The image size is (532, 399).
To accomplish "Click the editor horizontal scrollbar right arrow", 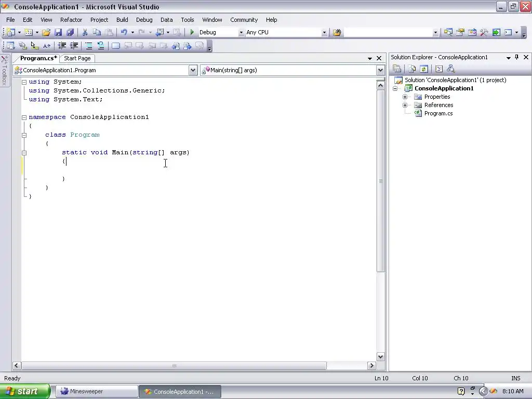I will [x=371, y=365].
